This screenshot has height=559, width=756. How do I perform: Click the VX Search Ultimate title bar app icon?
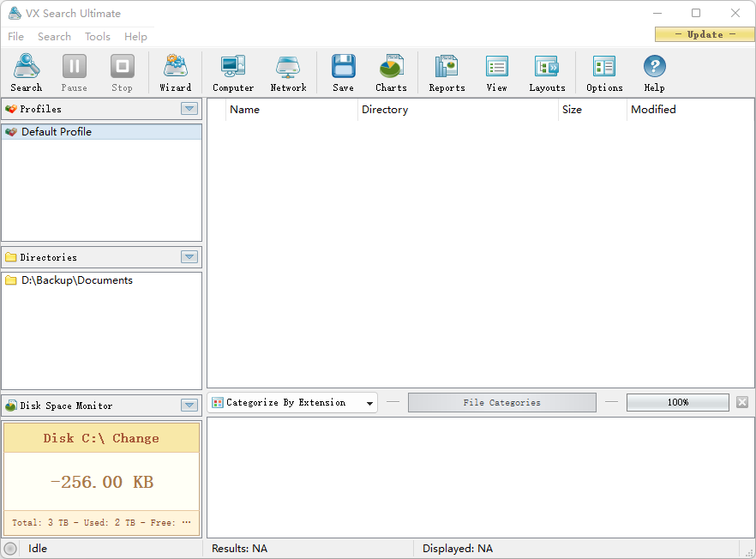click(15, 13)
